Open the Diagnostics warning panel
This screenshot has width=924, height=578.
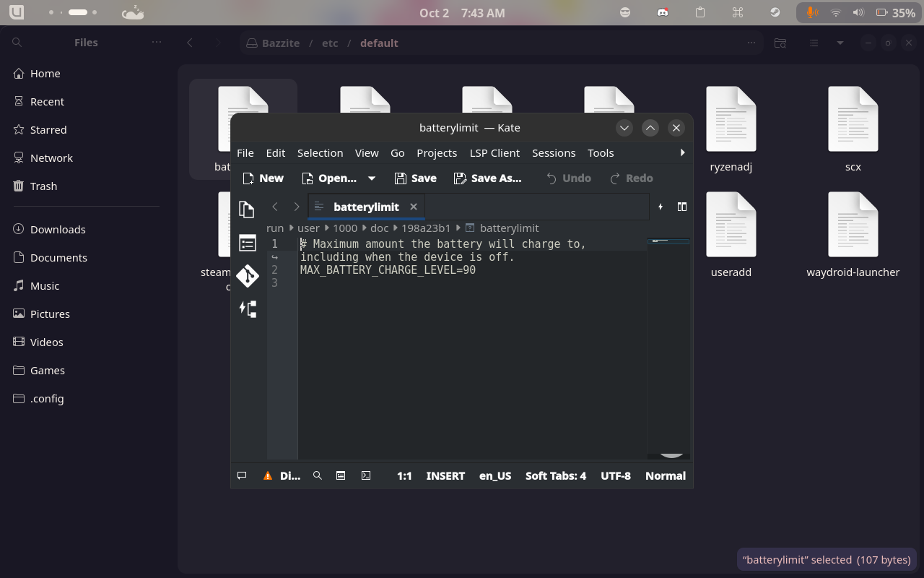tap(282, 475)
